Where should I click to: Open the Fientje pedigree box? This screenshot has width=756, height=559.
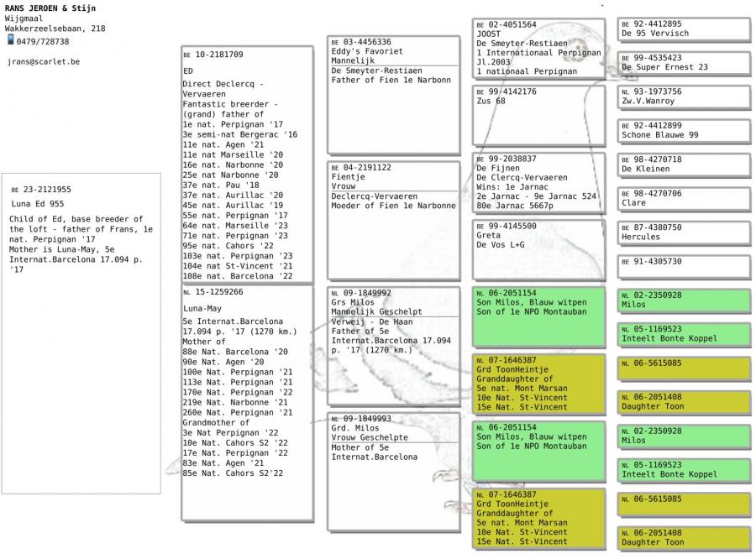(x=393, y=219)
